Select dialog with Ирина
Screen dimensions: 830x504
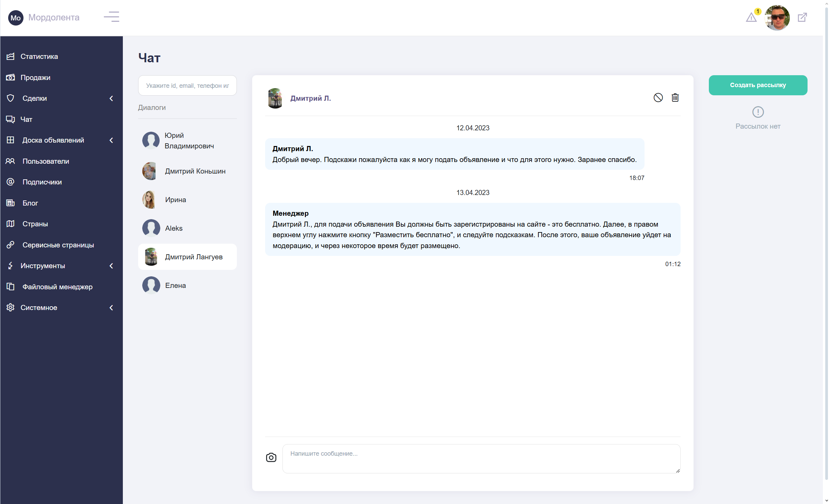pos(175,200)
